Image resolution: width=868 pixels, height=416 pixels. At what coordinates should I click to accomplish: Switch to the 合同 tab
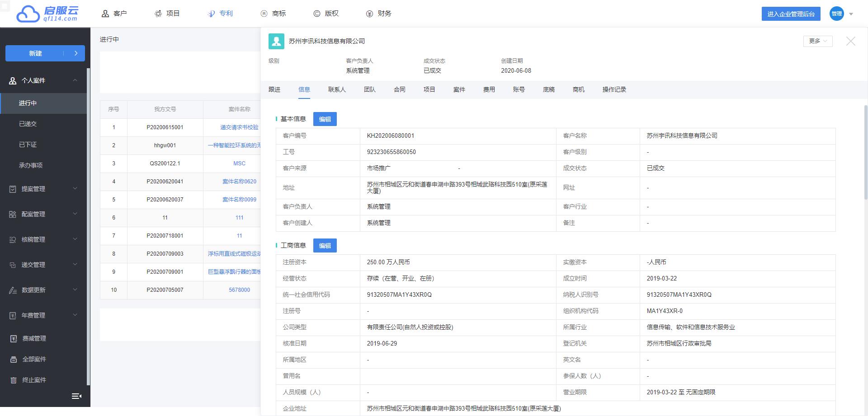tap(400, 89)
